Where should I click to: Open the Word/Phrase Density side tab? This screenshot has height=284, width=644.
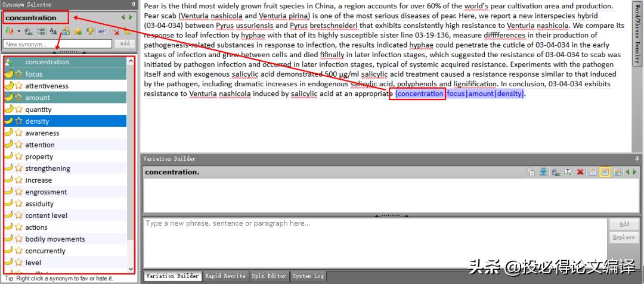[x=637, y=33]
